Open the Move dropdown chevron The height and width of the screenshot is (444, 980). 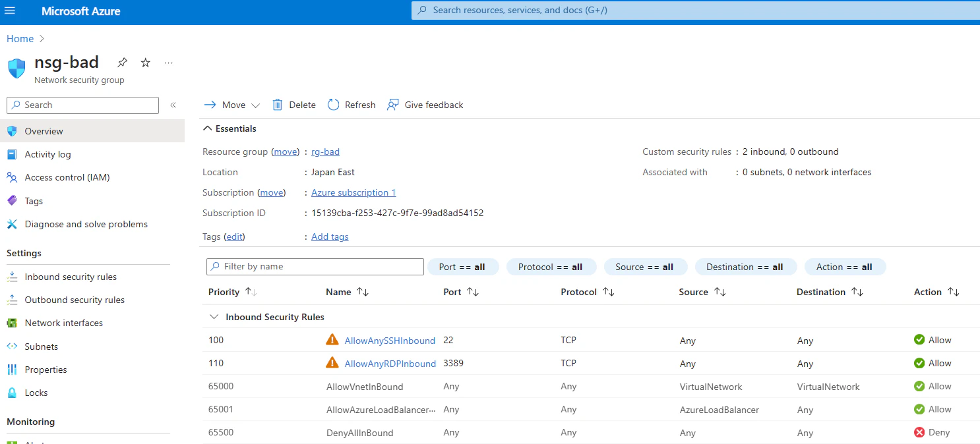tap(256, 105)
